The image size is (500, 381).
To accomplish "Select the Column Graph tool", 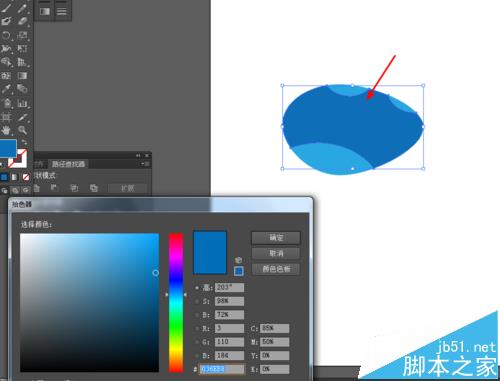I will [22, 103].
